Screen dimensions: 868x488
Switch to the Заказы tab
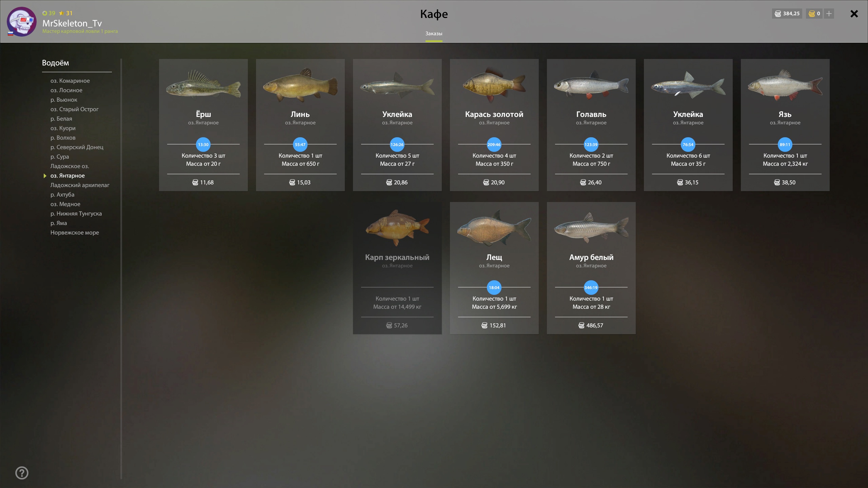tap(434, 34)
